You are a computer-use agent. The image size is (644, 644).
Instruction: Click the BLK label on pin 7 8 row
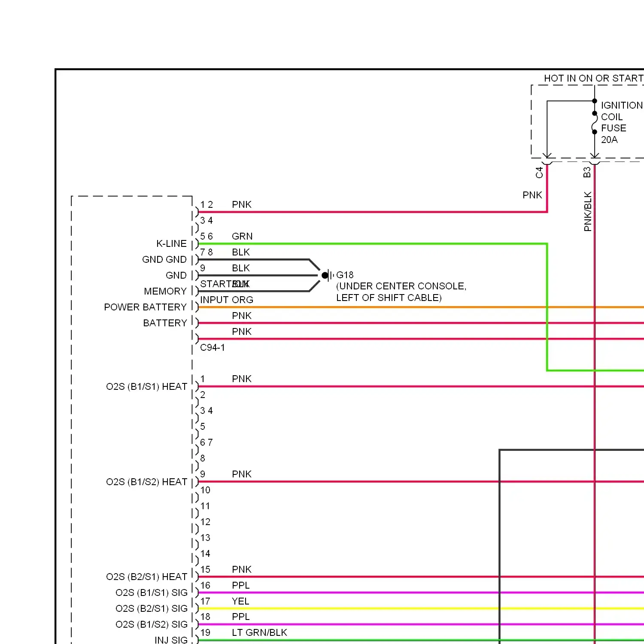(x=241, y=252)
